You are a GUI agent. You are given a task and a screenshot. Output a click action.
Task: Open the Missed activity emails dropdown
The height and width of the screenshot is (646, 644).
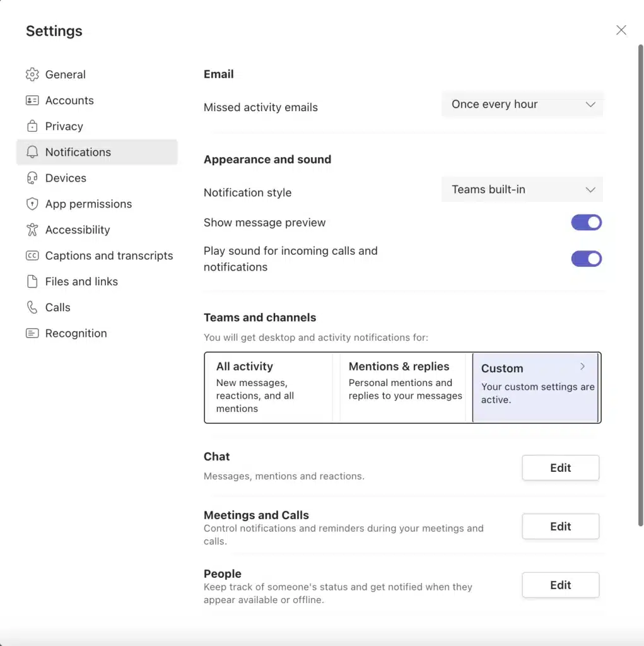pos(522,104)
